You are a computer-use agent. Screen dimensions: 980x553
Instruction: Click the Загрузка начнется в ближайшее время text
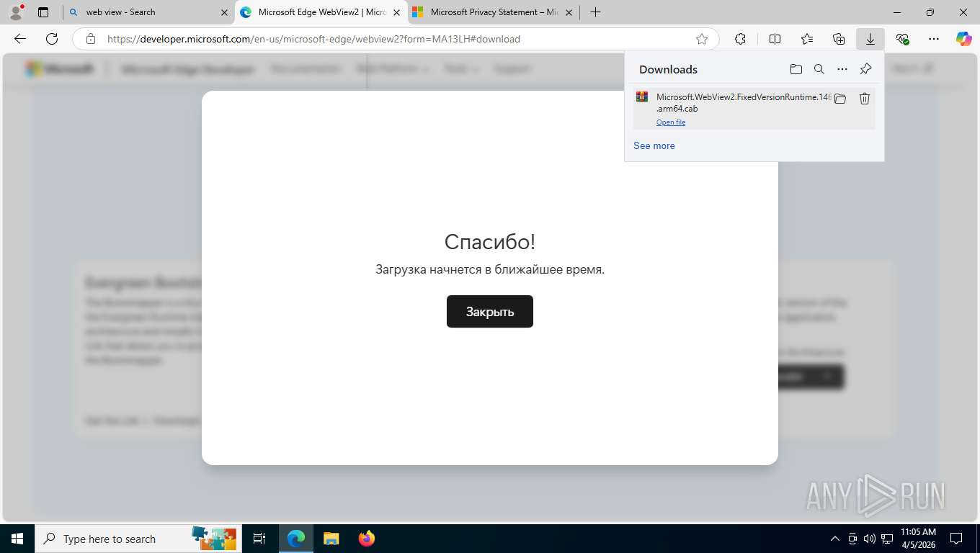tap(490, 269)
